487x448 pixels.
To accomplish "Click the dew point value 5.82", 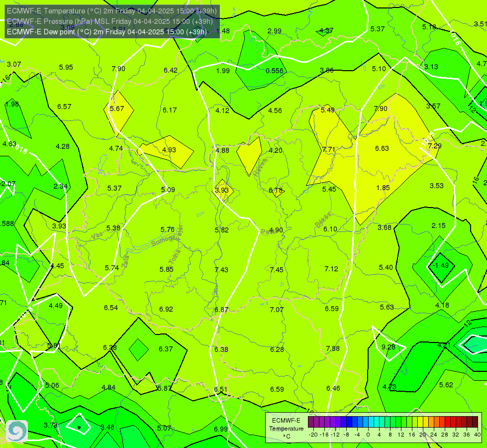I will (221, 230).
